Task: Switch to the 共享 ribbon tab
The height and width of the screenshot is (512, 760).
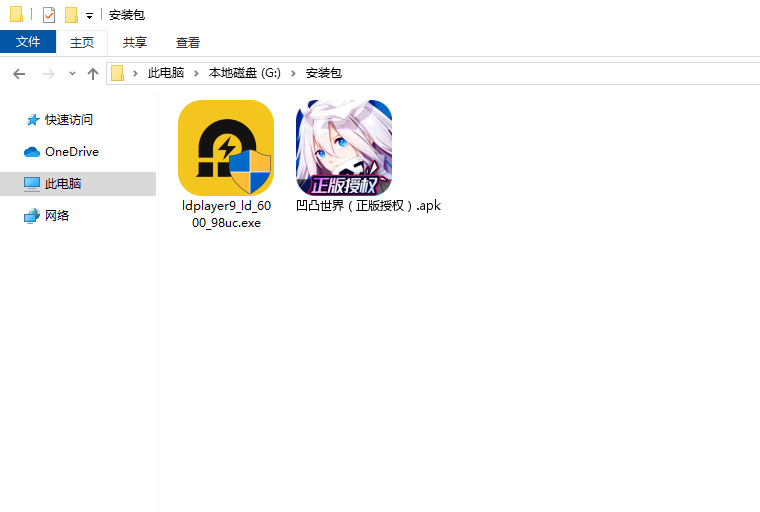Action: click(x=135, y=43)
